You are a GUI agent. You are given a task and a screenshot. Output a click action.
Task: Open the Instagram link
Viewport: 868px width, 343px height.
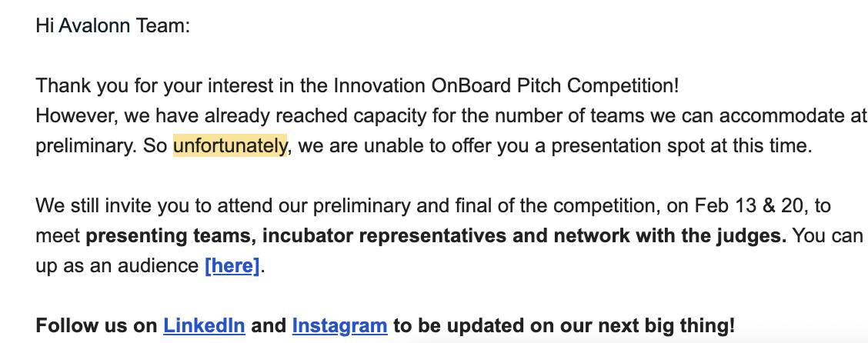coord(339,326)
